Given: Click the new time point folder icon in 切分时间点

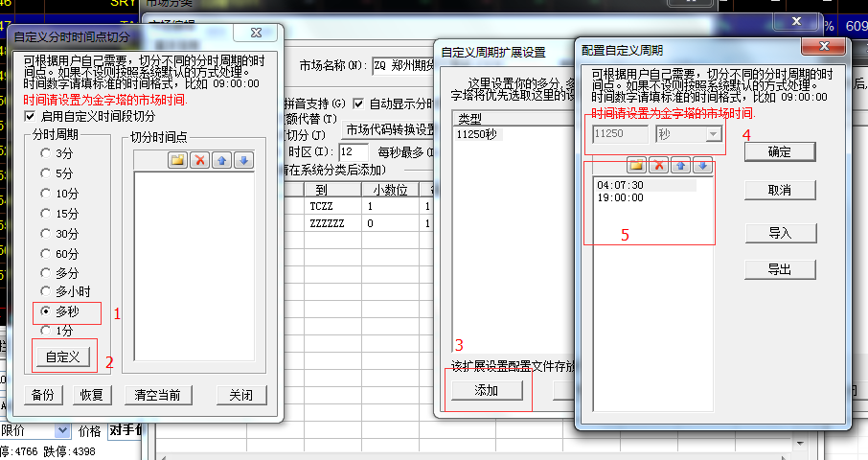Looking at the screenshot, I should click(x=177, y=160).
